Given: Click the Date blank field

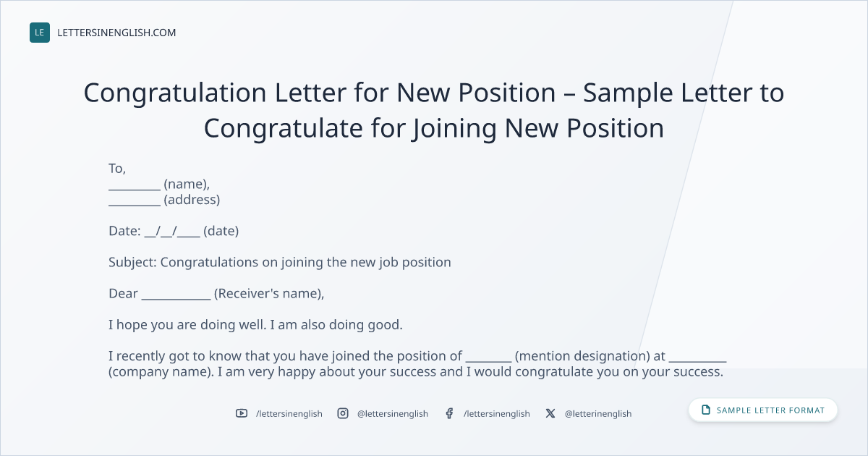Looking at the screenshot, I should point(172,232).
